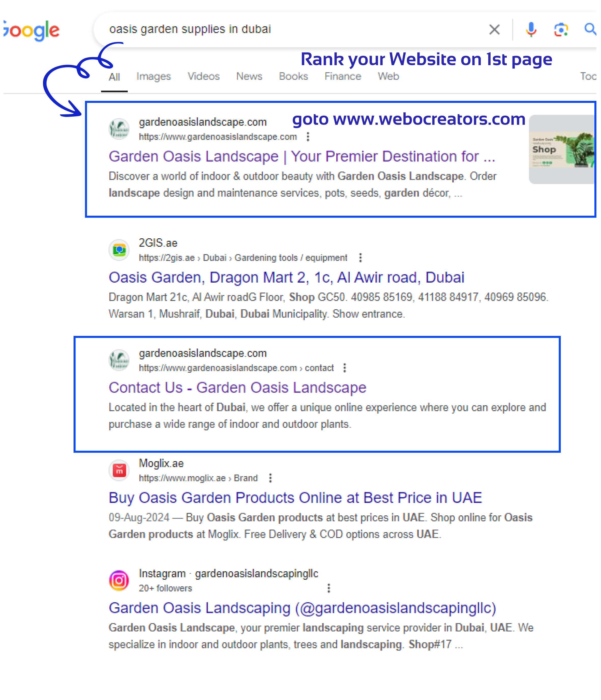Open the three-dot menu on the first result
601x700 pixels.
(308, 137)
